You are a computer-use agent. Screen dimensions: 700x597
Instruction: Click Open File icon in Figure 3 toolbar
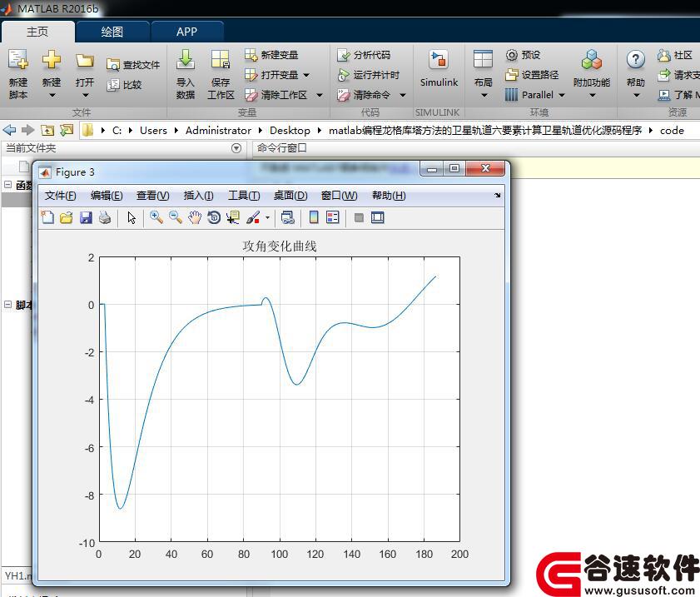point(66,217)
